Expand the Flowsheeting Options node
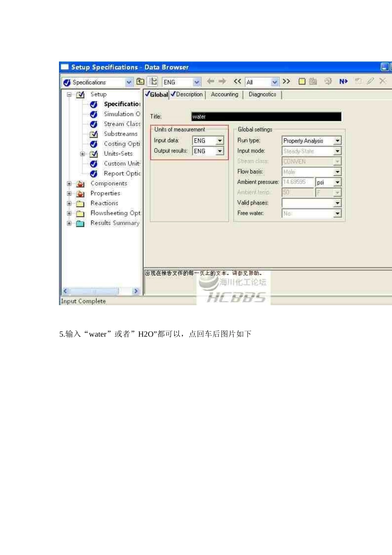Viewport: 392px width, 555px height. coord(69,213)
